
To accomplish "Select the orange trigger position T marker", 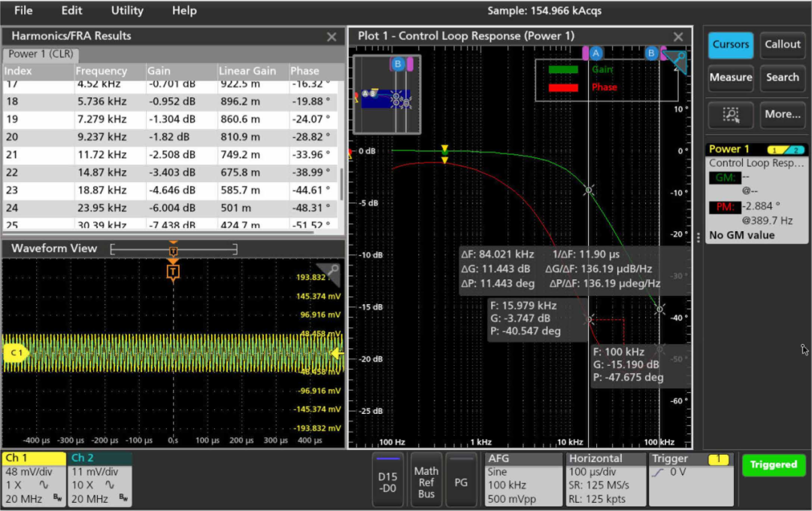I will (x=173, y=271).
